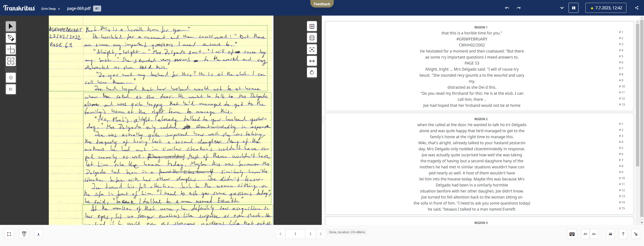Click the rotate image icon
644x246 pixels.
pyautogui.click(x=312, y=73)
